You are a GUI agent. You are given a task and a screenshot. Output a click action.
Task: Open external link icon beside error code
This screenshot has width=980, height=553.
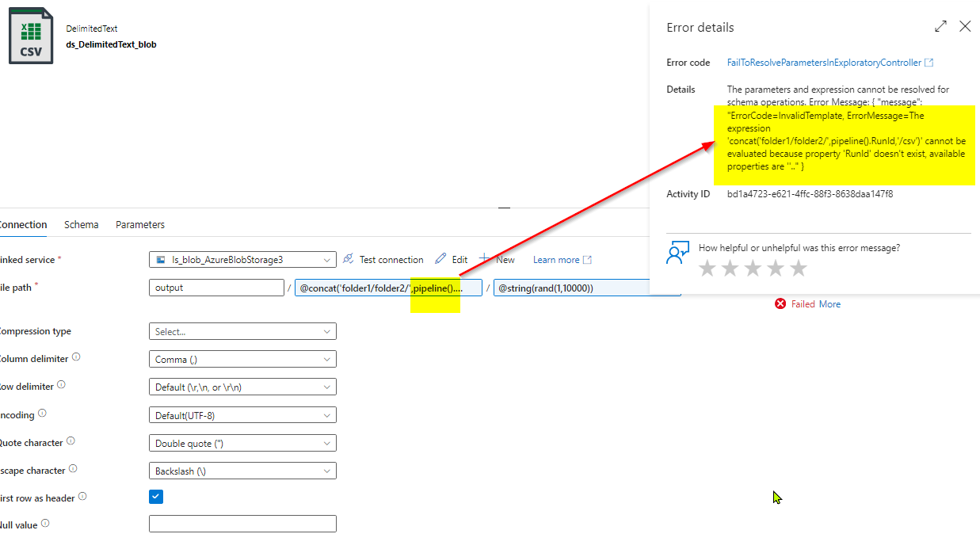[929, 63]
